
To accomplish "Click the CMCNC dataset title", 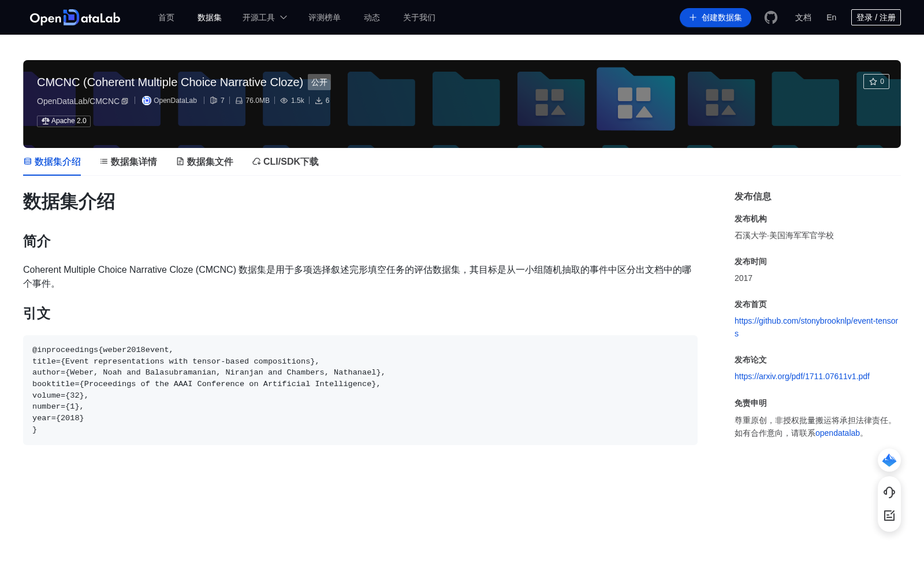I will click(x=170, y=82).
